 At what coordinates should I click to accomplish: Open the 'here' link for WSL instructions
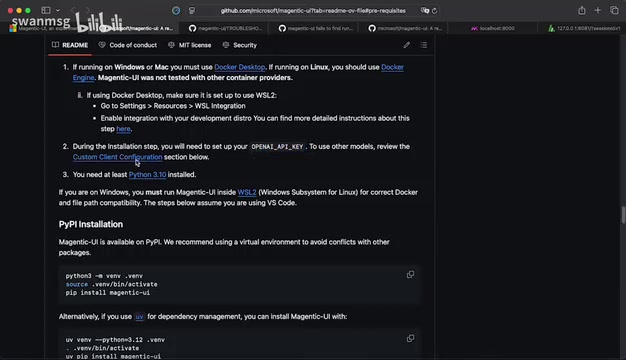coord(123,129)
